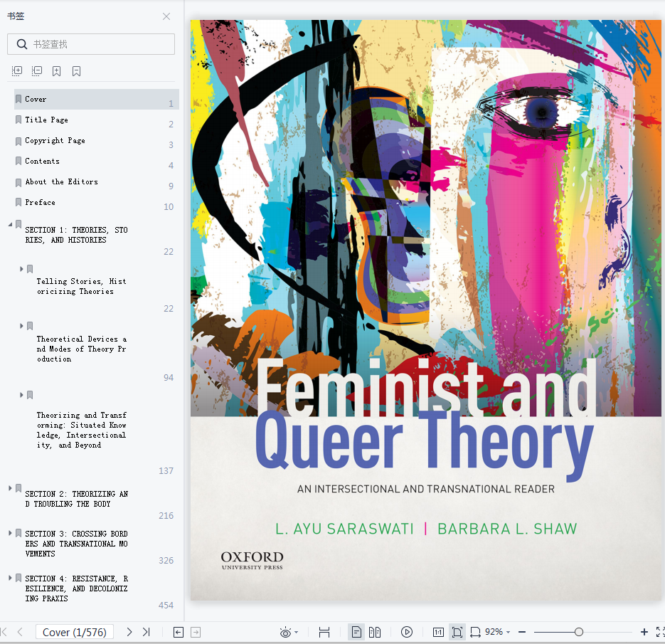This screenshot has height=644, width=665.
Task: Click page number 216 of SECTION 2
Action: 166,516
